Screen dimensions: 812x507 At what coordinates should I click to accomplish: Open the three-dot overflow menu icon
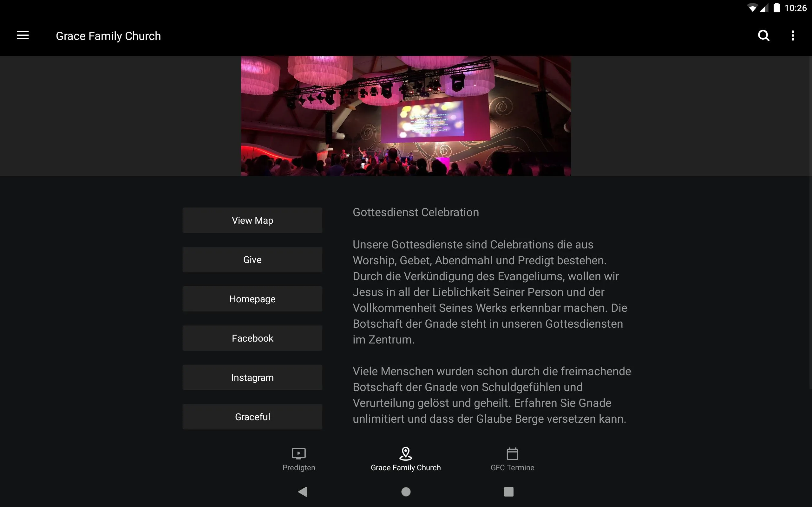click(793, 35)
